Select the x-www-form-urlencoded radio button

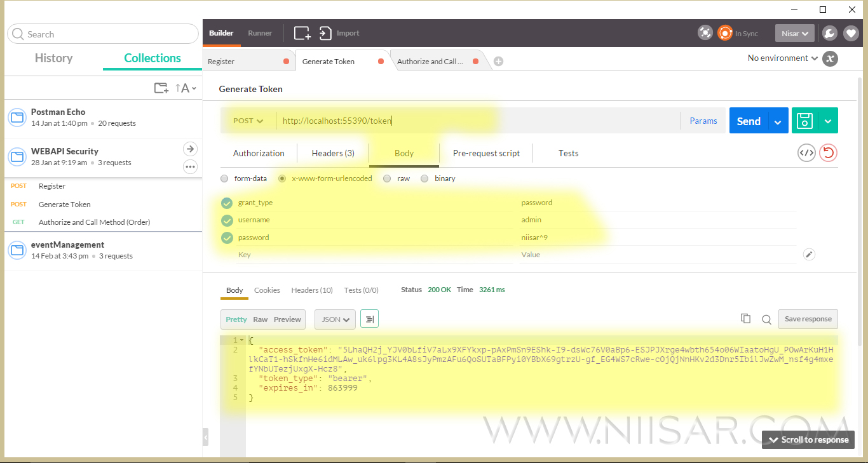(282, 178)
